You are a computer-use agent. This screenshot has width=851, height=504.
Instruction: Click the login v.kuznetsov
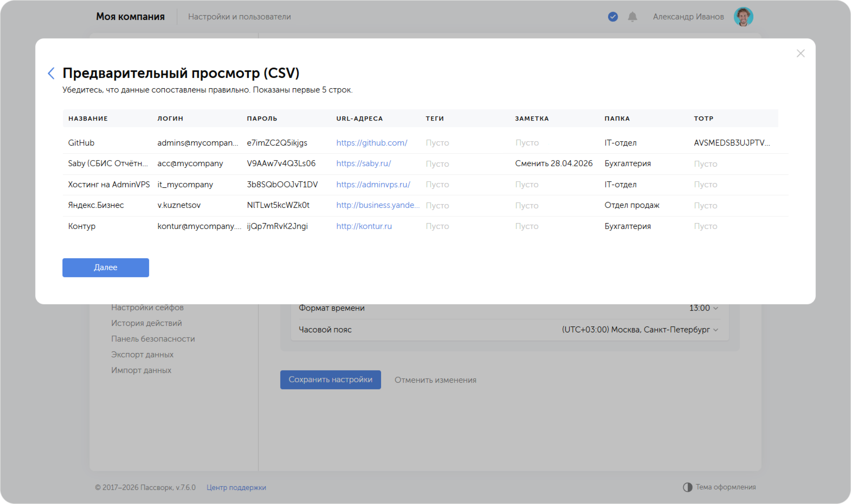tap(179, 205)
